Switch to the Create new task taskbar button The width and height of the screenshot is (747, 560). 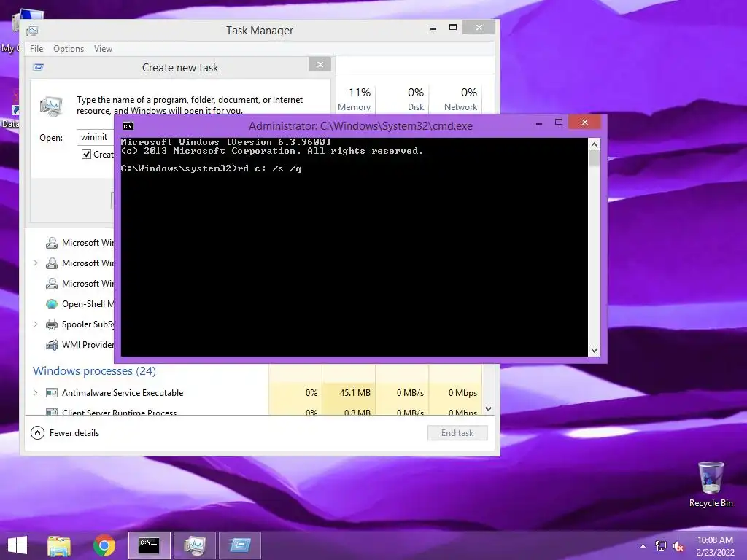coord(239,545)
